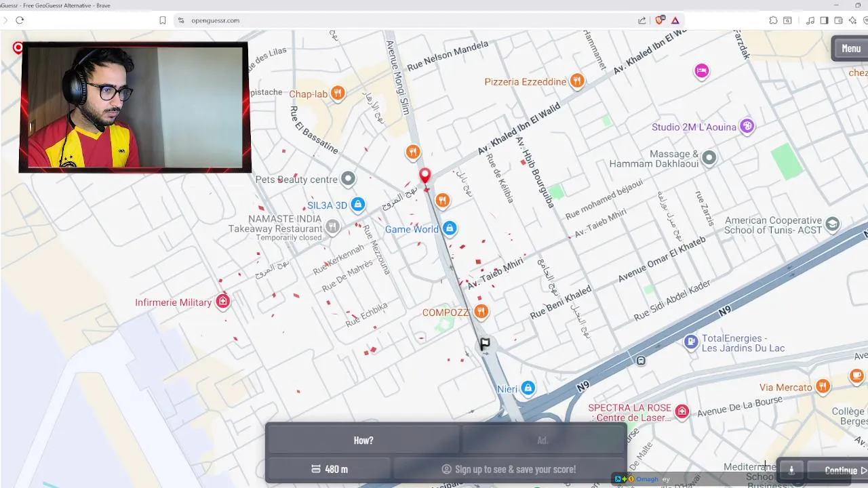Reload the page

[x=20, y=20]
